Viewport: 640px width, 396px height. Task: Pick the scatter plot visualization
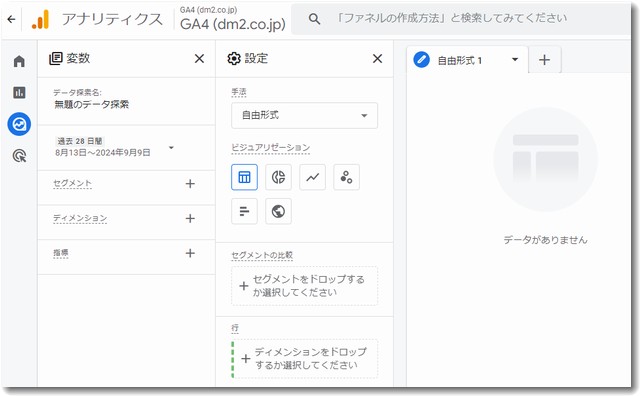pos(346,177)
